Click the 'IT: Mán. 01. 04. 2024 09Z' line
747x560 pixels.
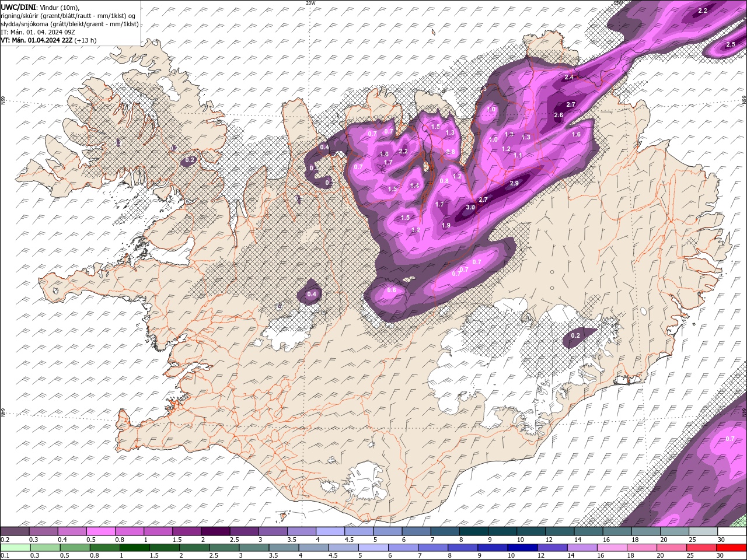click(x=37, y=32)
